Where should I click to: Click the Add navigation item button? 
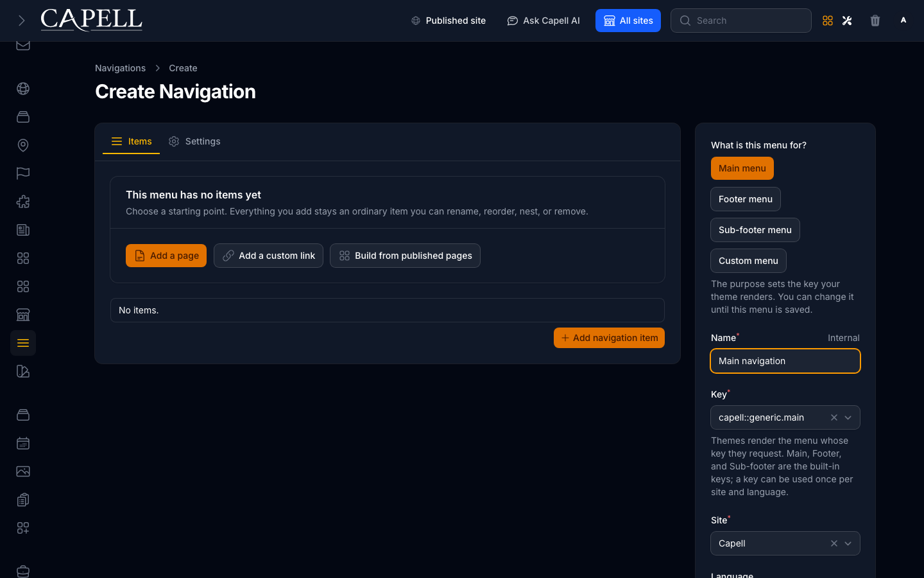[x=609, y=338]
